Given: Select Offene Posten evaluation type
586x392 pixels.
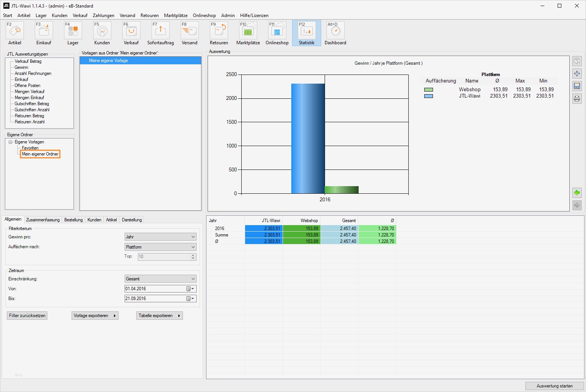Looking at the screenshot, I should (27, 86).
